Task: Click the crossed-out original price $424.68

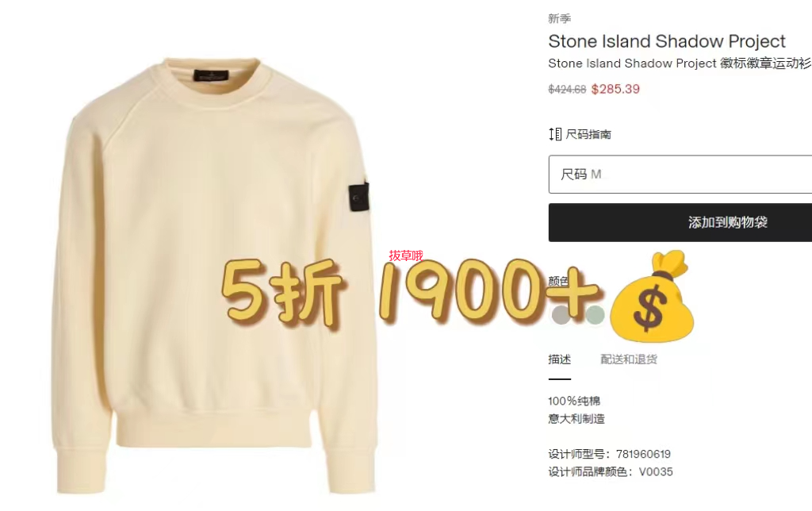Action: 567,90
